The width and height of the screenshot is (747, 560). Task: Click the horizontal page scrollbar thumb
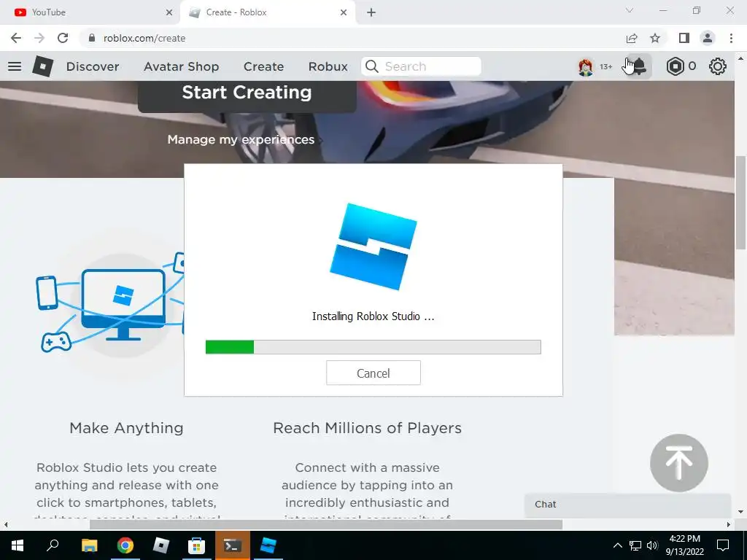click(x=326, y=525)
